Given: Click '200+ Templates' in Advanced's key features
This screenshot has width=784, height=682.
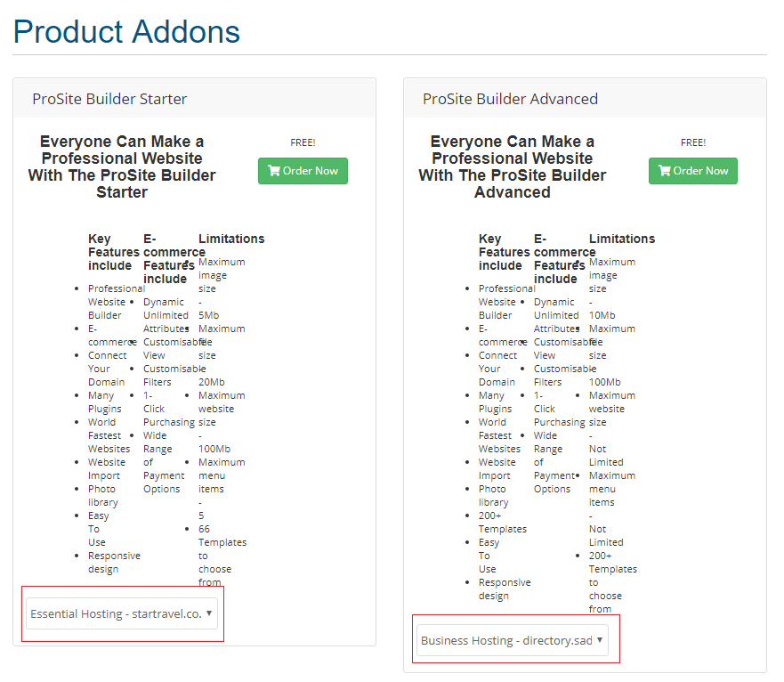Looking at the screenshot, I should pyautogui.click(x=502, y=523).
